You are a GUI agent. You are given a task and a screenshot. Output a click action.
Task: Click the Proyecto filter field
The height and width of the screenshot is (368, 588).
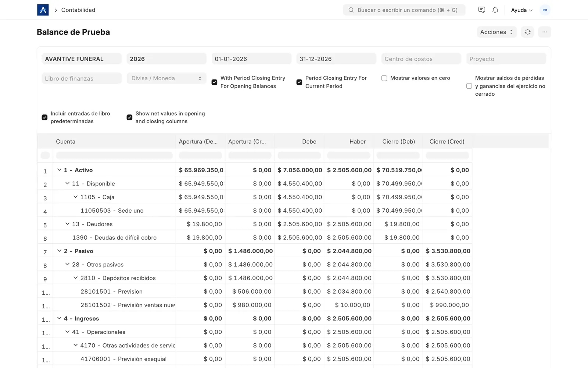coord(506,59)
